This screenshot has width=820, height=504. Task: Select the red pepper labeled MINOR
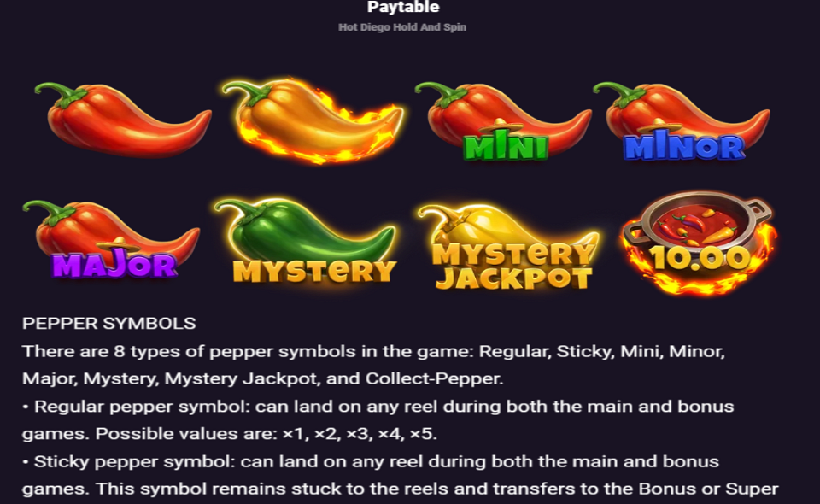coord(682,120)
